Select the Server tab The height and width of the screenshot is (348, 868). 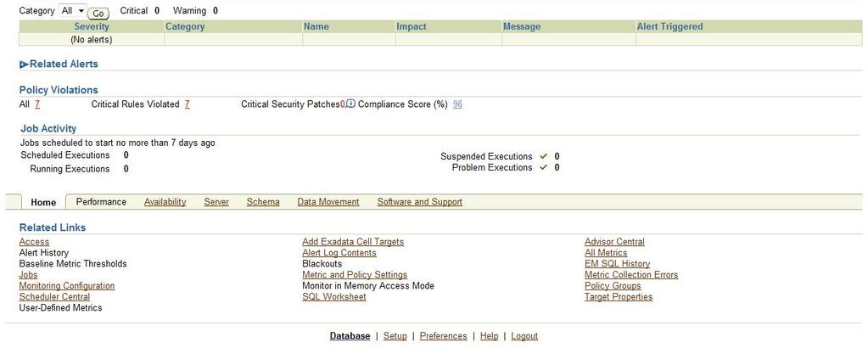216,202
